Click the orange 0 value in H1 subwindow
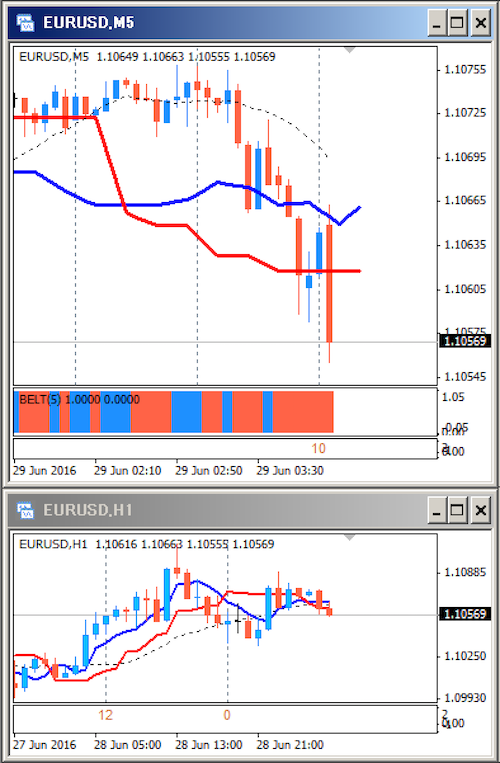The image size is (500, 763). (x=227, y=715)
